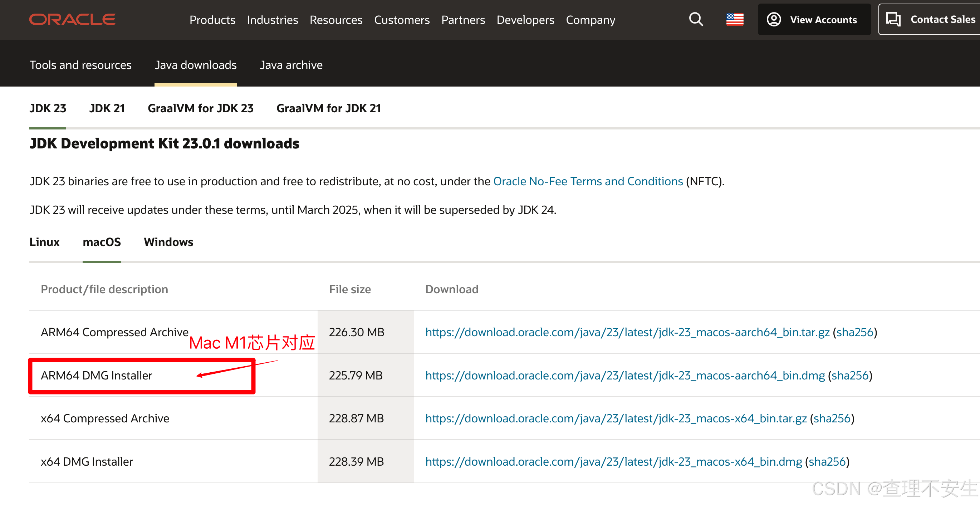The width and height of the screenshot is (980, 505).
Task: Click the Product/file description column header
Action: (104, 289)
